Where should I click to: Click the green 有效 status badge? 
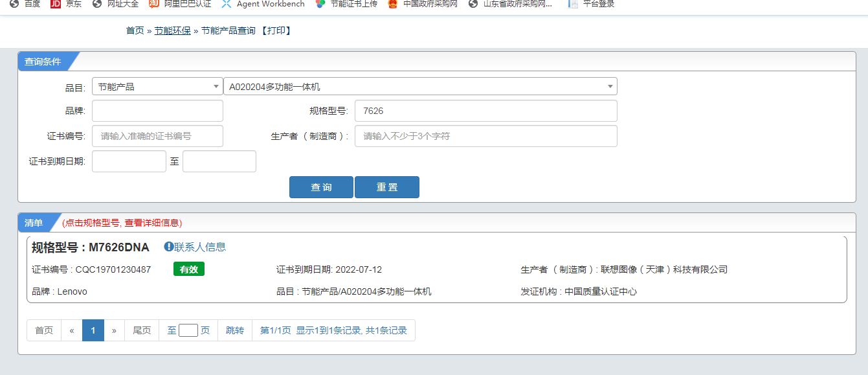click(189, 269)
